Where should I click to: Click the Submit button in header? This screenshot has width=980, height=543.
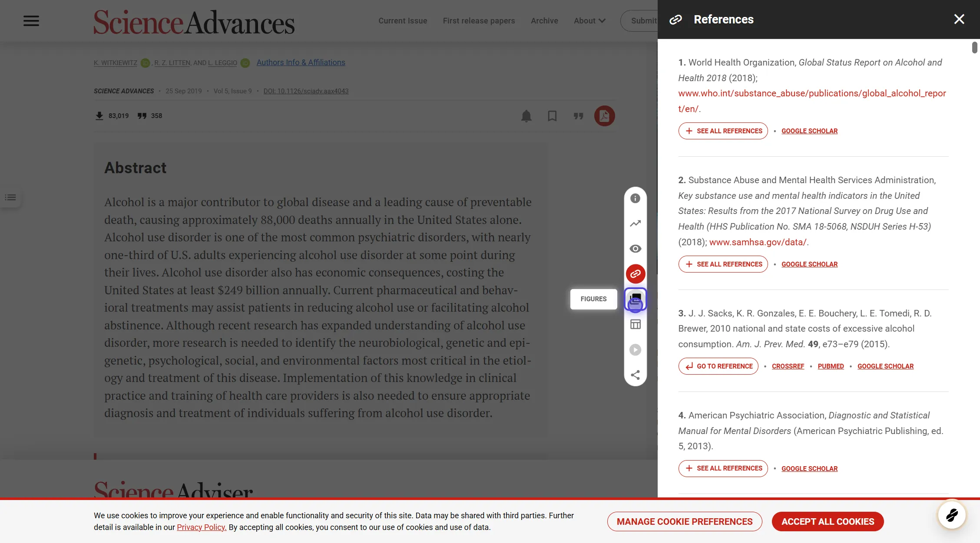click(x=639, y=21)
